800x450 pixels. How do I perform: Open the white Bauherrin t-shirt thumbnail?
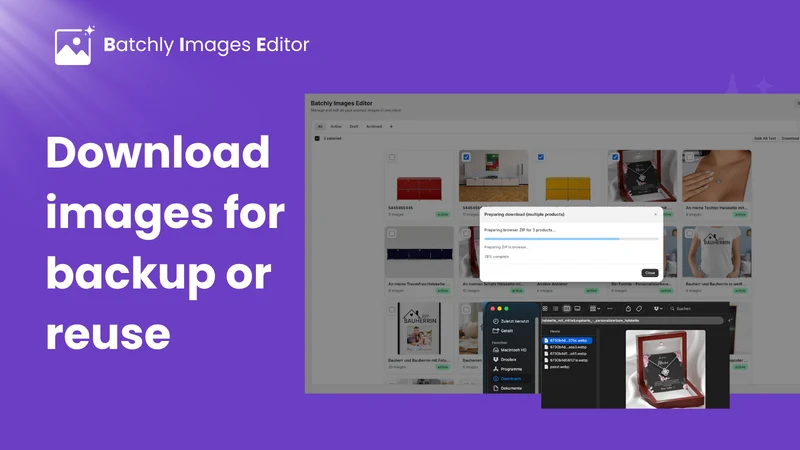coord(717,253)
